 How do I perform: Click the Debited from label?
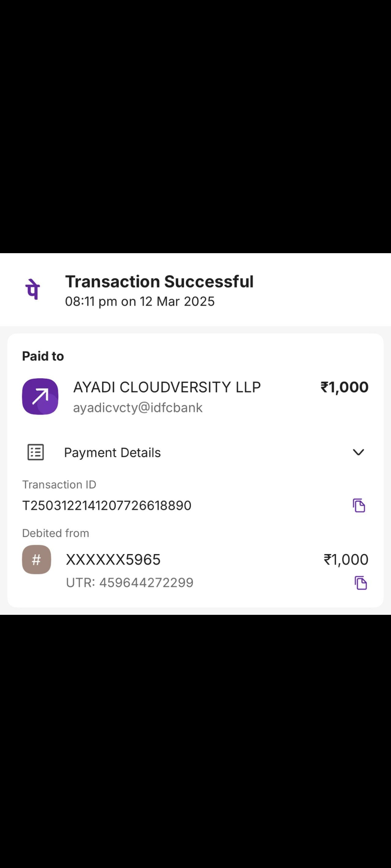(56, 533)
